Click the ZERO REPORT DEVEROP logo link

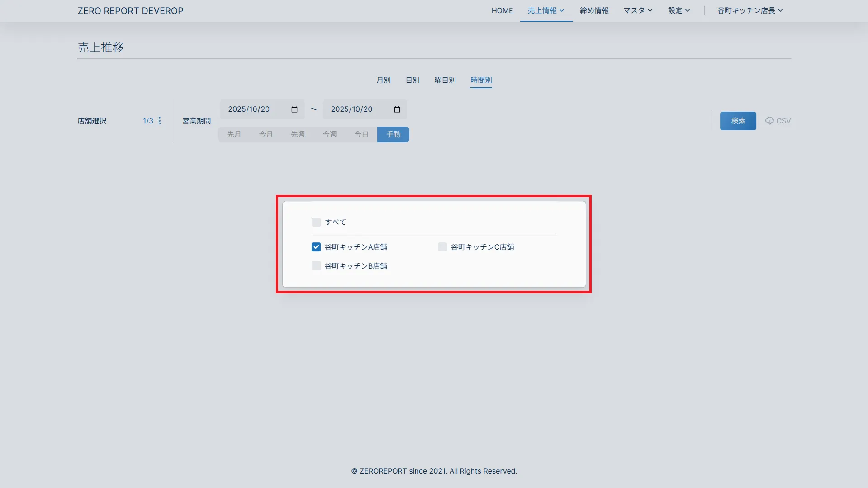[x=130, y=11]
